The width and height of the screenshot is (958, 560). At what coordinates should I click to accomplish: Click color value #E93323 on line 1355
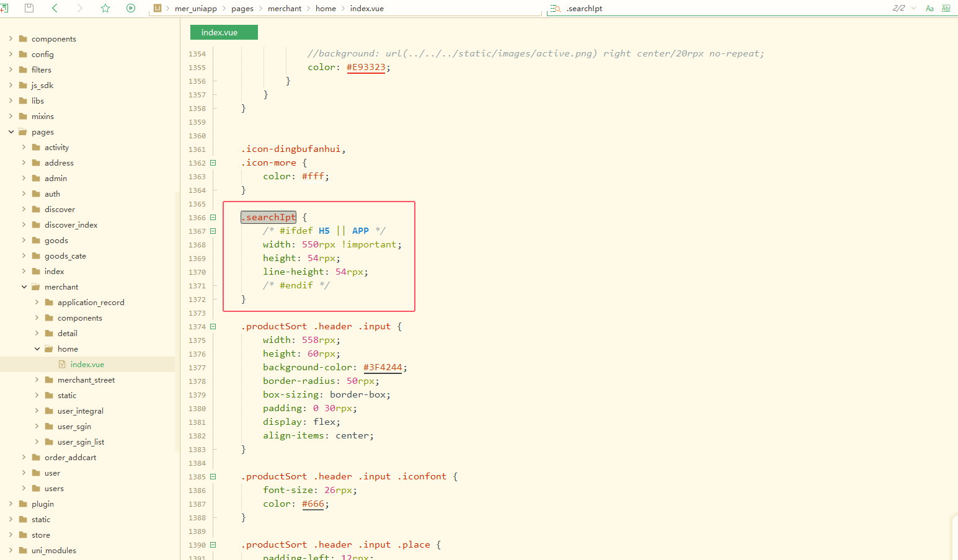point(366,67)
